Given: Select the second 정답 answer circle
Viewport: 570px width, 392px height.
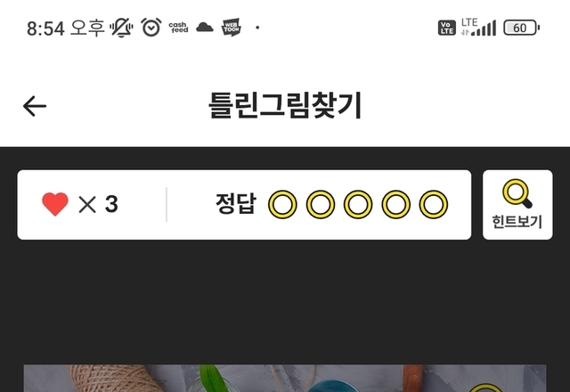Looking at the screenshot, I should 321,204.
